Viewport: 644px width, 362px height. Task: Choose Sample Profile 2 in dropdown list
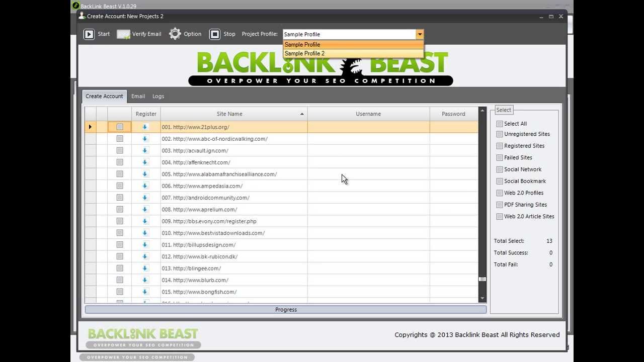(353, 53)
